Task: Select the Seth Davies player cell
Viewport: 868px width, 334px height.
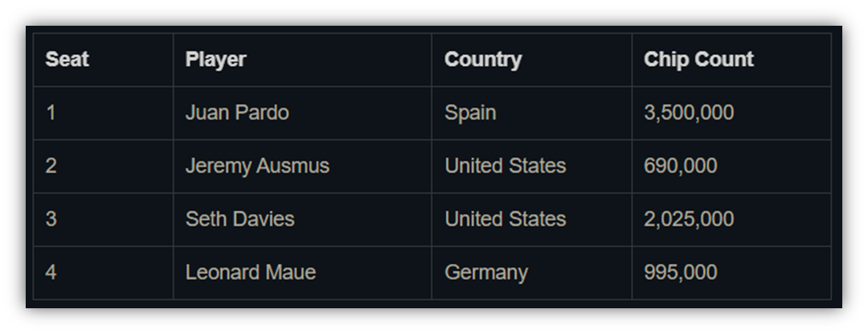Action: click(302, 220)
